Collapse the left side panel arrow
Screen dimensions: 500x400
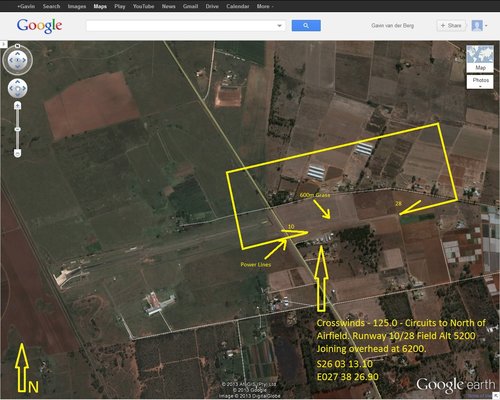click(3, 44)
